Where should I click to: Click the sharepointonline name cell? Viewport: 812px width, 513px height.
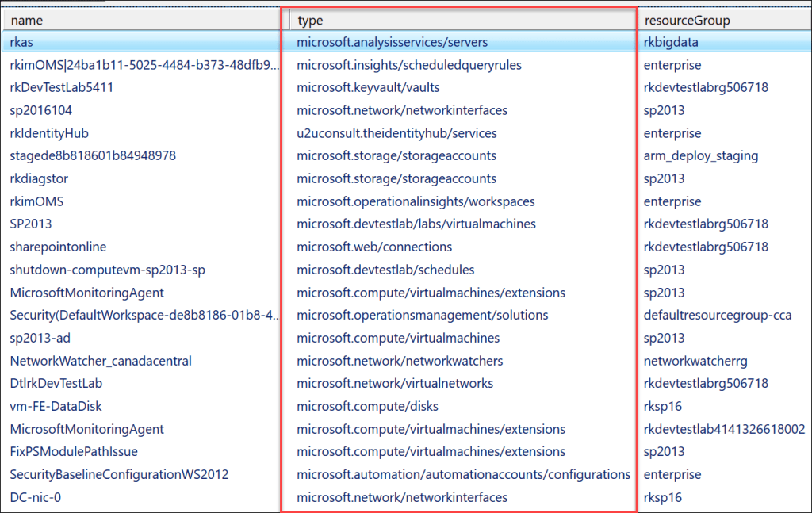pyautogui.click(x=58, y=247)
